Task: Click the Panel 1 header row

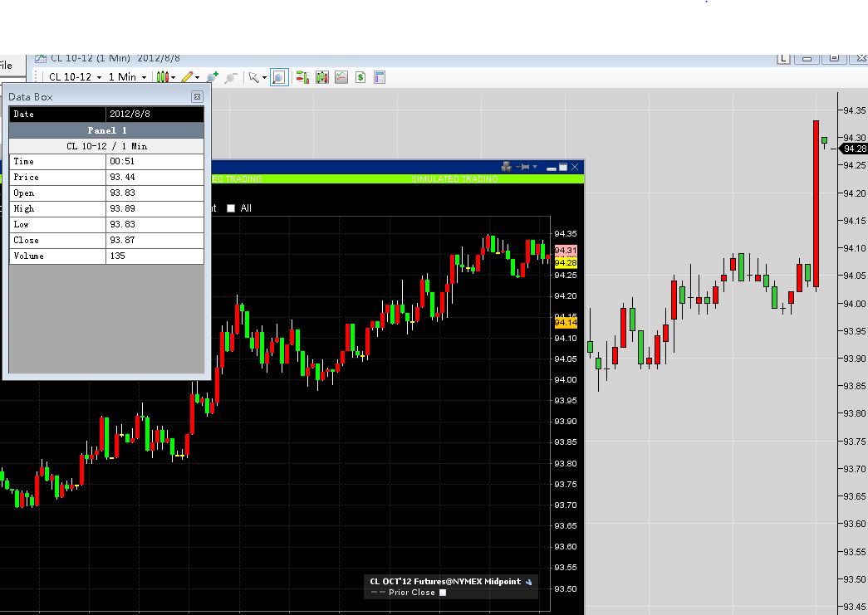Action: pyautogui.click(x=106, y=130)
